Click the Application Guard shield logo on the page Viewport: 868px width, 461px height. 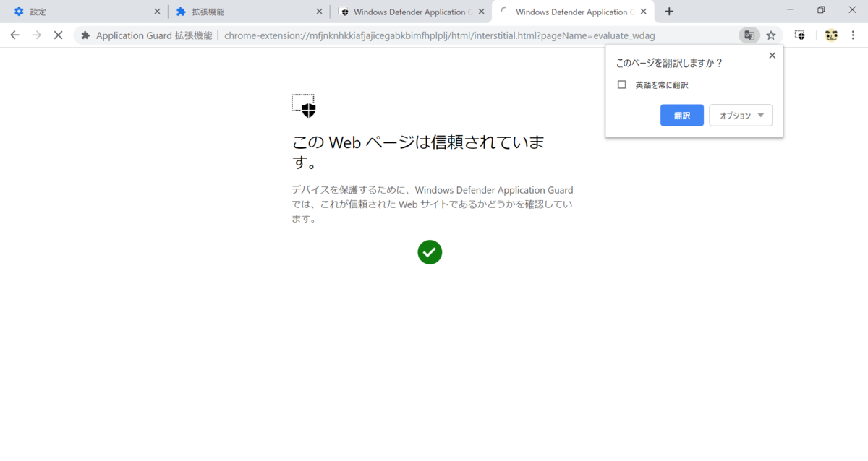[x=304, y=105]
